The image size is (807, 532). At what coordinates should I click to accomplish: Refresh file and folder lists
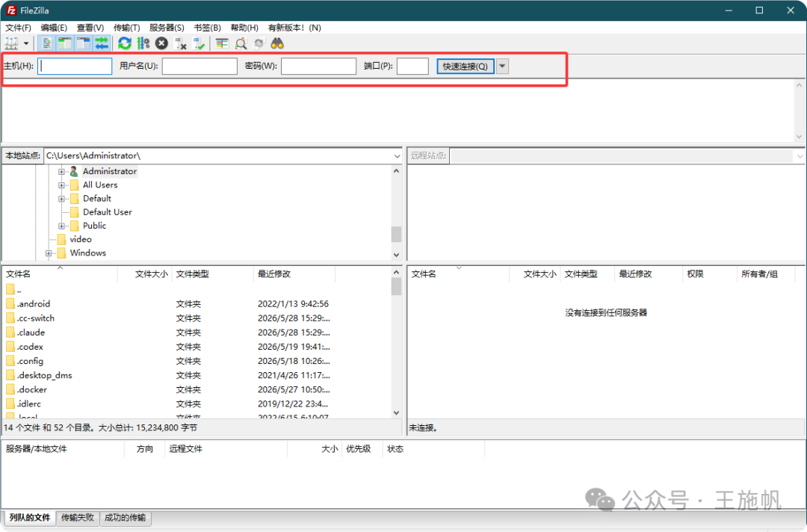point(125,44)
